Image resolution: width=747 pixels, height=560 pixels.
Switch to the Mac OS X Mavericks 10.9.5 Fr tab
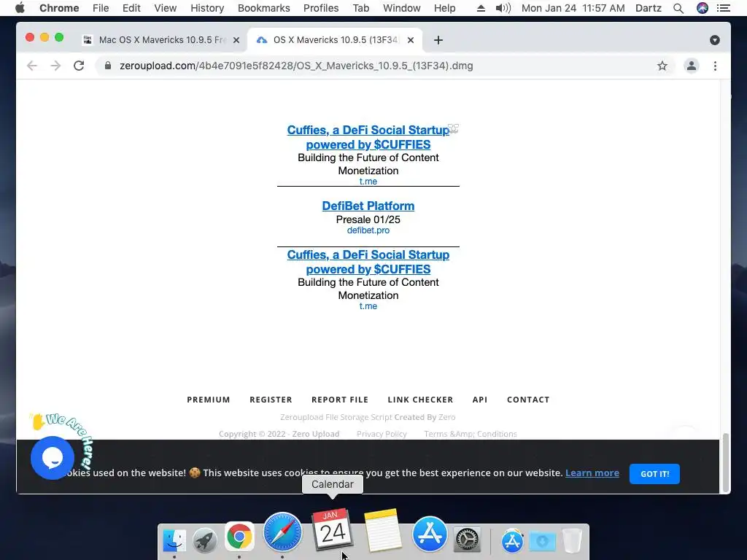pyautogui.click(x=162, y=40)
